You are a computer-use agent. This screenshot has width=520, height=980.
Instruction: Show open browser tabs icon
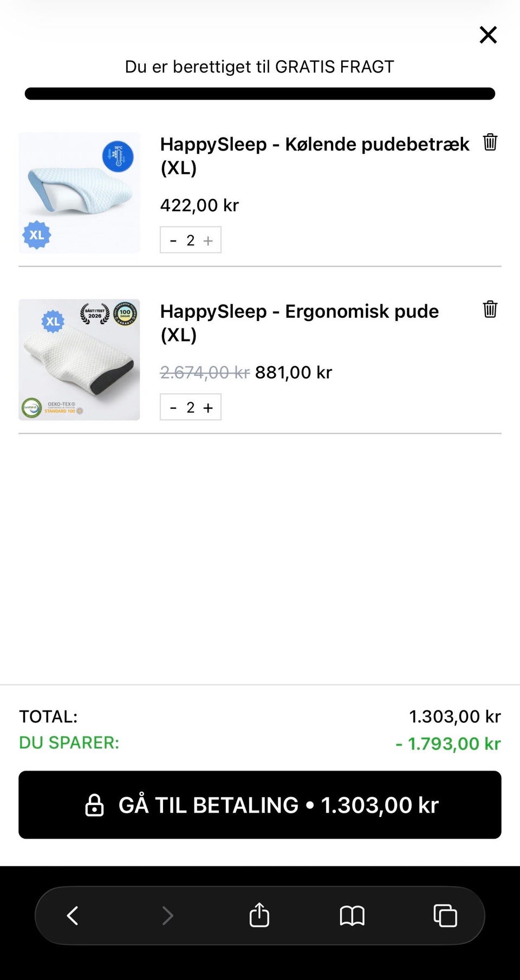pyautogui.click(x=445, y=916)
